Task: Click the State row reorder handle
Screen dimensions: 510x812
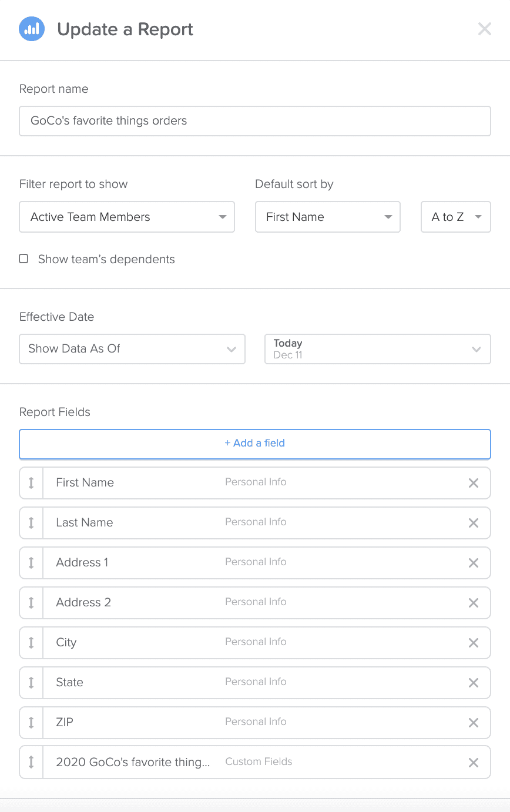Action: click(x=31, y=683)
